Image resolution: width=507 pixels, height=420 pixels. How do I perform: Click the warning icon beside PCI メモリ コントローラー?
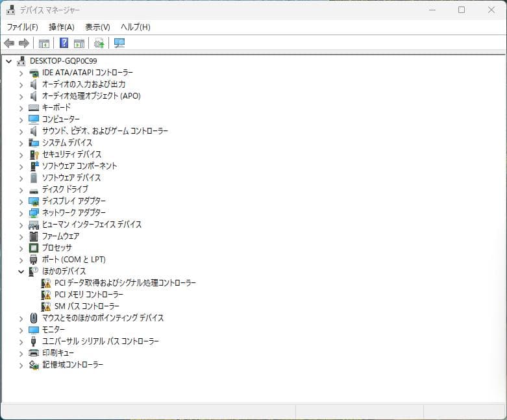click(46, 295)
